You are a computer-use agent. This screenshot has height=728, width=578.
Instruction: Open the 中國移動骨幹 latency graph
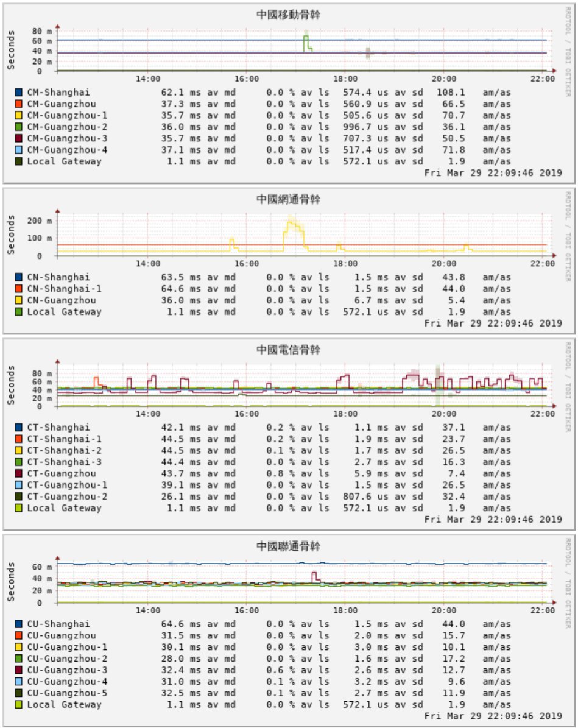pos(289,93)
